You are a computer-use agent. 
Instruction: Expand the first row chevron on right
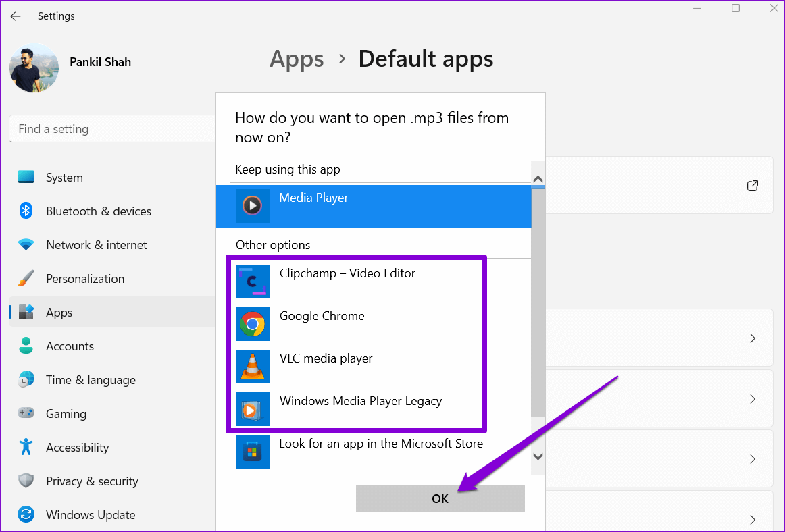(x=752, y=338)
